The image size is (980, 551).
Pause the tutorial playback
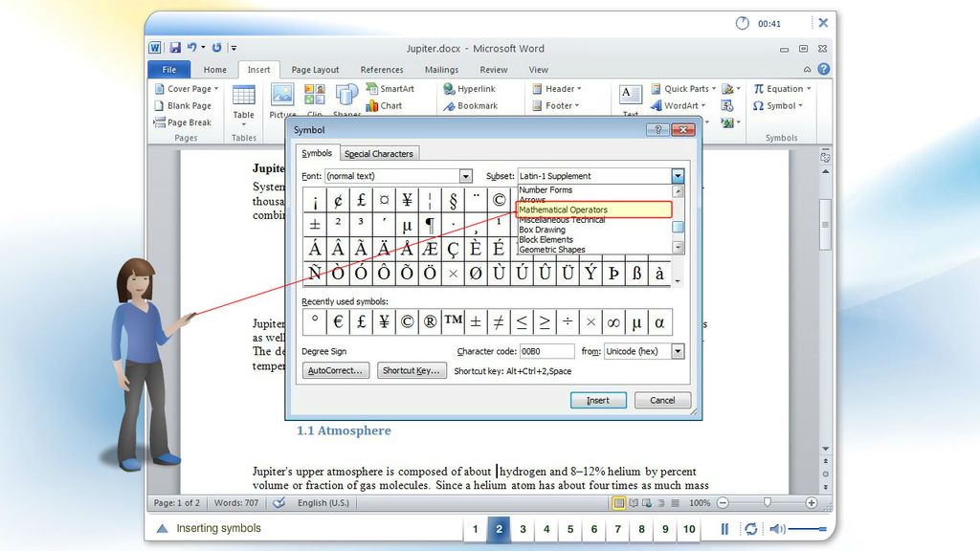724,529
